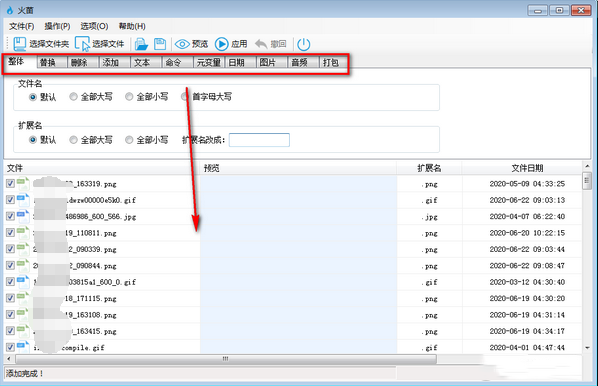Select 全部大写 radio under 扩展名
Screen dimensions: 598x386
[73, 140]
